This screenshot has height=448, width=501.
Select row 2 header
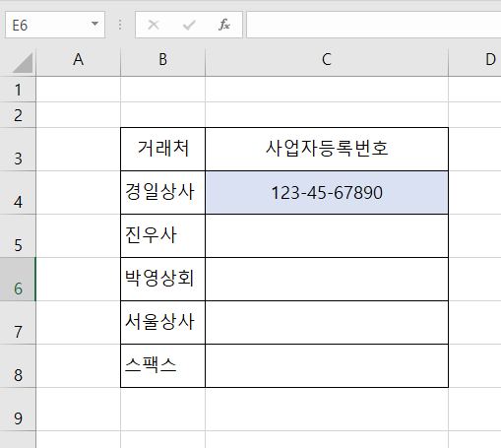coord(18,115)
